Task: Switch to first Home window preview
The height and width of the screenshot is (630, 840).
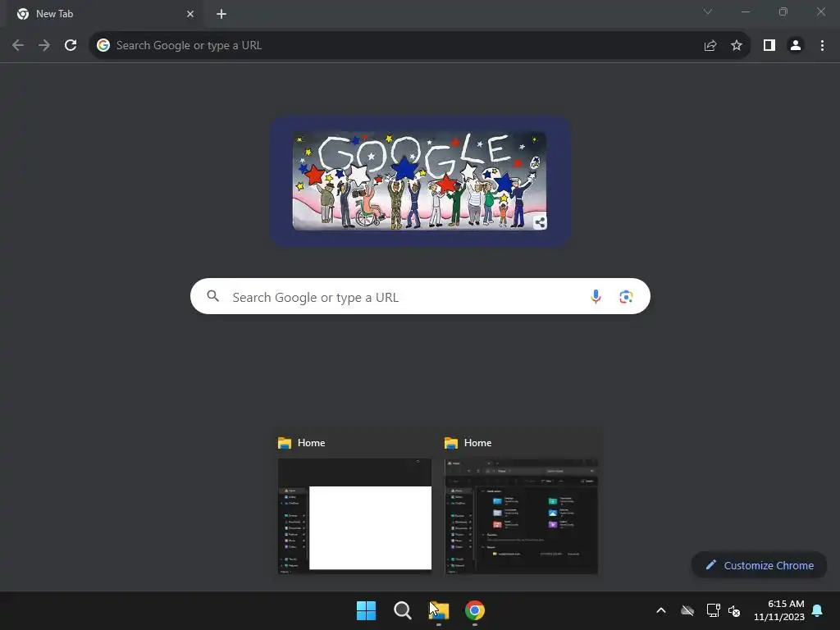Action: pyautogui.click(x=354, y=504)
